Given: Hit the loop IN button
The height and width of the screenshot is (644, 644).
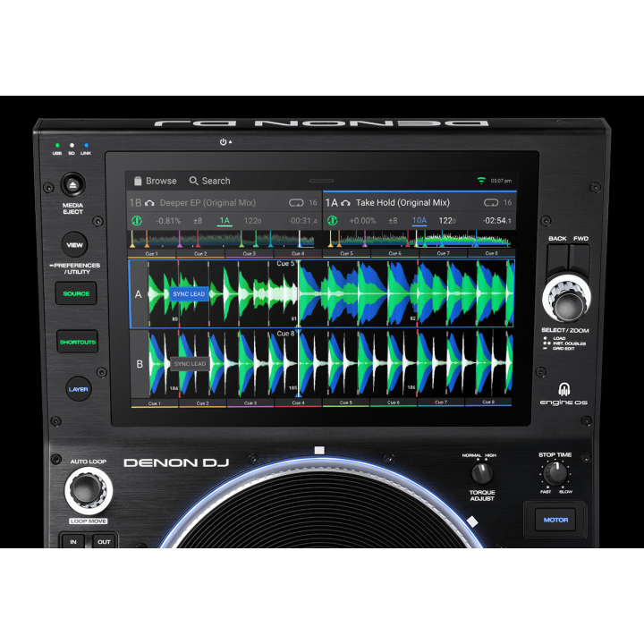Looking at the screenshot, I should [73, 542].
